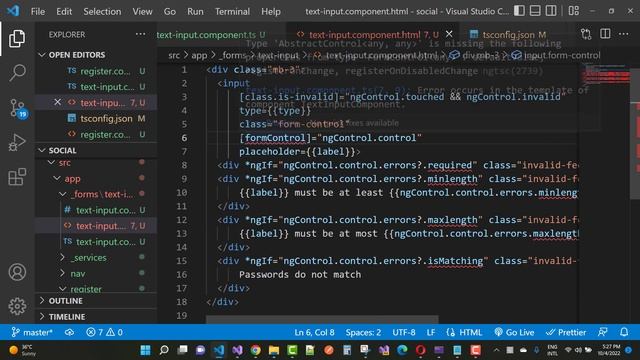The height and width of the screenshot is (360, 640).
Task: Open the Accounts menu icon
Action: [x=17, y=272]
